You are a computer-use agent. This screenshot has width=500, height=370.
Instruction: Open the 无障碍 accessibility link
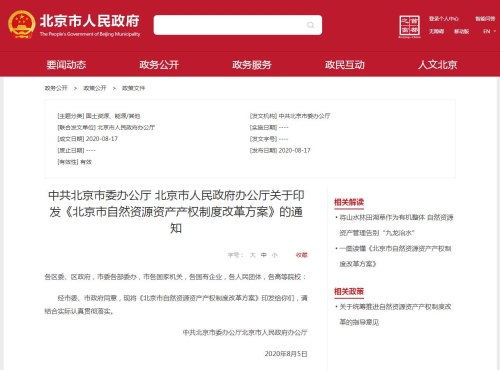coord(436,31)
